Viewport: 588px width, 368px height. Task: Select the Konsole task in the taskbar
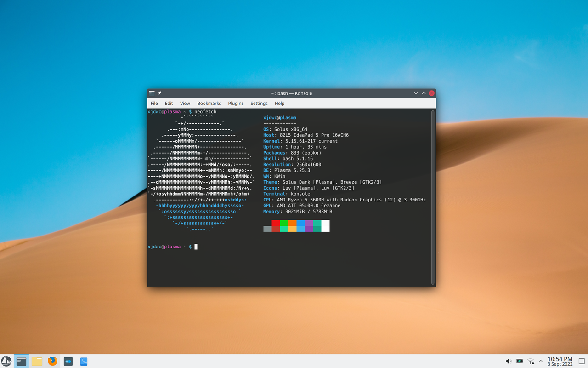pyautogui.click(x=21, y=361)
